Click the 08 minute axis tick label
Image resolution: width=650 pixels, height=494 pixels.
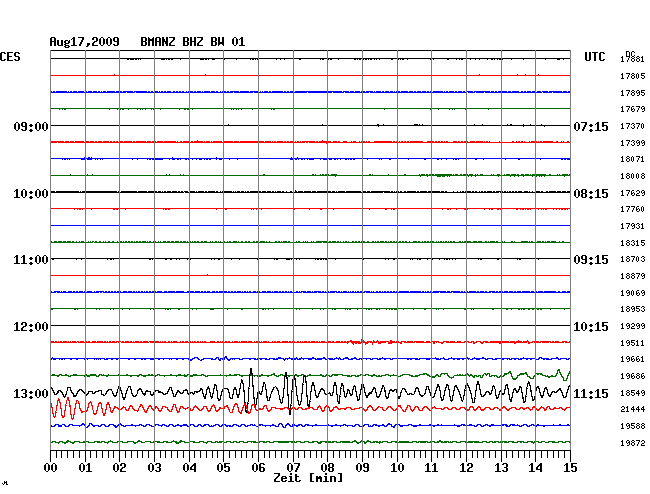pyautogui.click(x=327, y=468)
